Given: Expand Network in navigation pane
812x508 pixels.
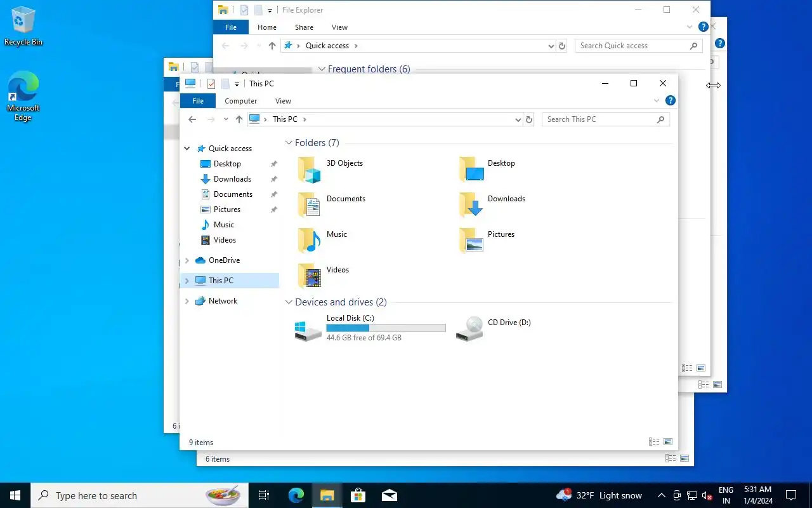Looking at the screenshot, I should pyautogui.click(x=187, y=301).
